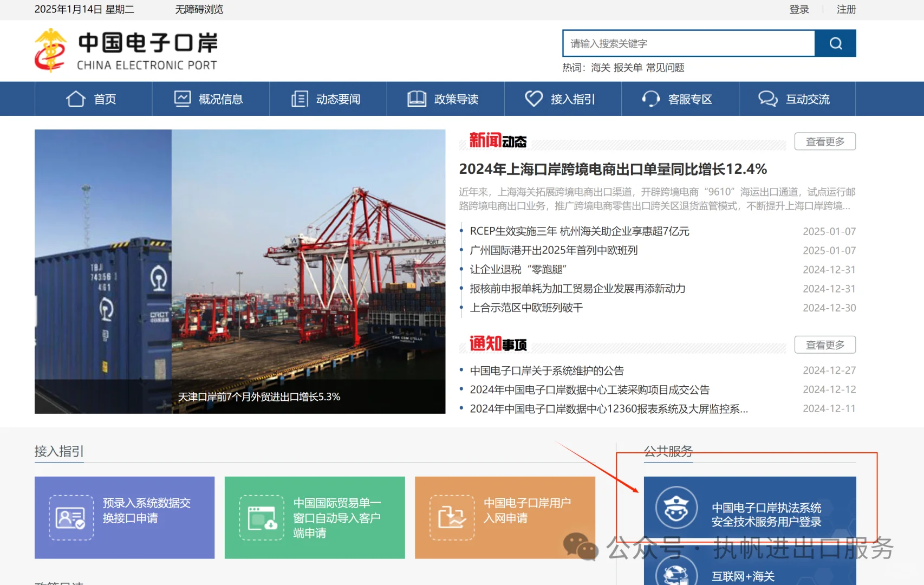Click the 动态要闻 document icon
The width and height of the screenshot is (924, 585).
(x=299, y=99)
